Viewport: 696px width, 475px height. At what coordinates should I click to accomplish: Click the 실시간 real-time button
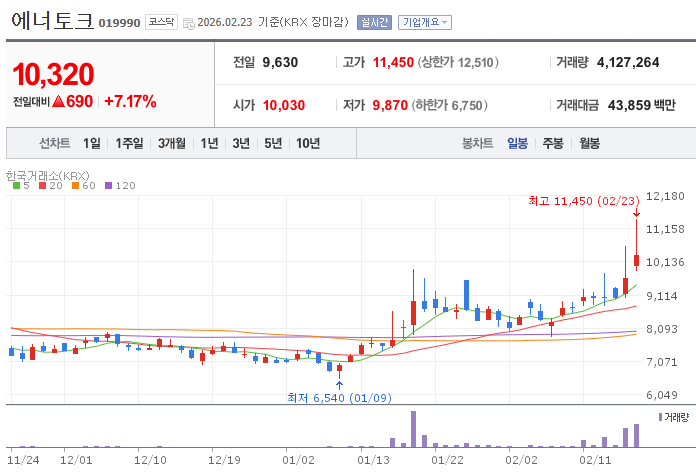tap(374, 22)
